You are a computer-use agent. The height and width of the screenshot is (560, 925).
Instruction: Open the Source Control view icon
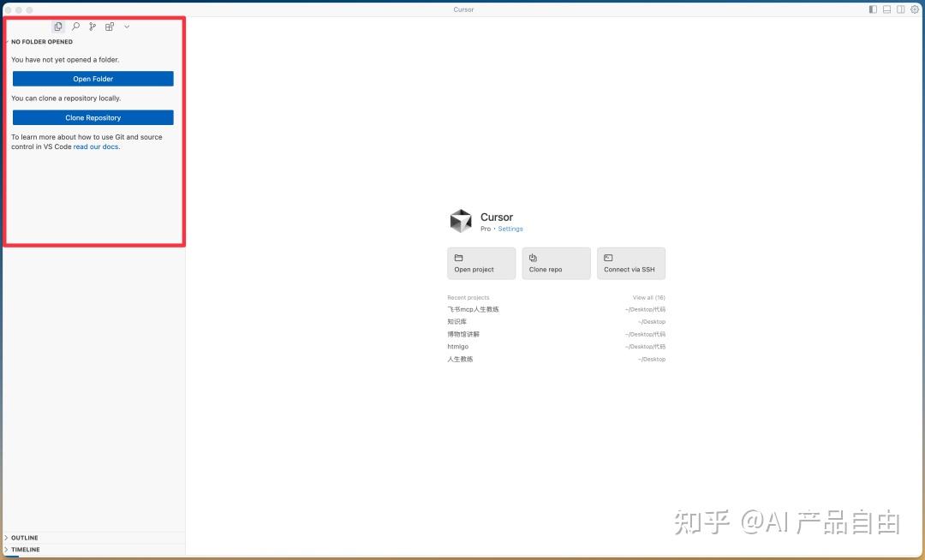[92, 27]
